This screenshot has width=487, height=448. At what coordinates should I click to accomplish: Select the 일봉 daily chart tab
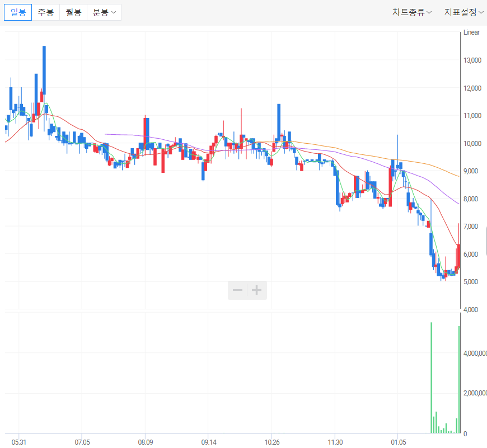coord(18,12)
